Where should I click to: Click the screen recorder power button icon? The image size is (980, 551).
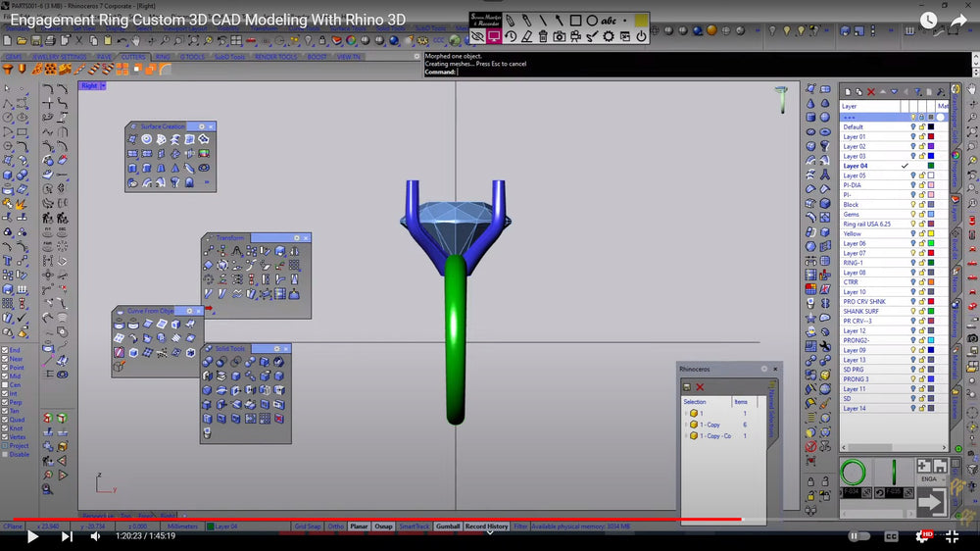(641, 37)
